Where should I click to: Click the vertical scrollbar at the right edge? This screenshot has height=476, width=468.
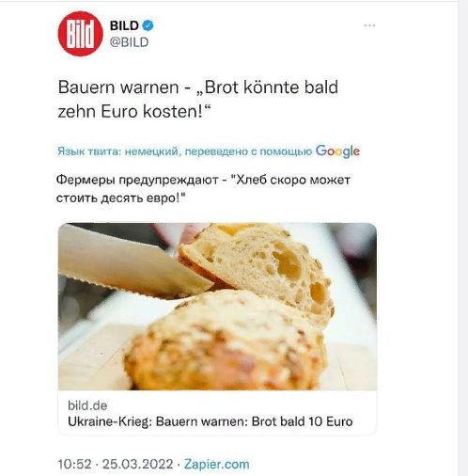(x=463, y=238)
